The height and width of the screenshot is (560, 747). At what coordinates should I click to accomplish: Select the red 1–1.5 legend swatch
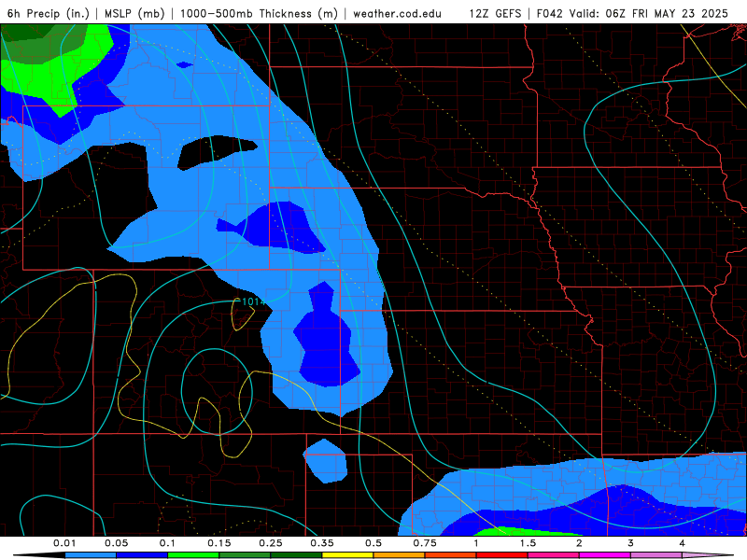[x=502, y=555]
